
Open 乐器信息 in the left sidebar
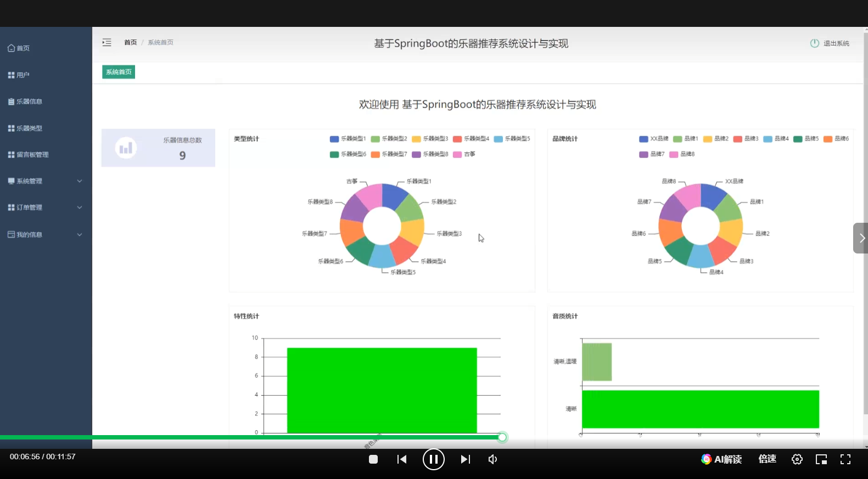point(25,102)
